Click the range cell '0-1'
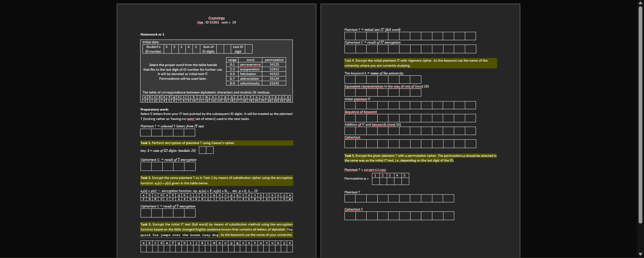Viewport: 644px width, 258px height. tap(232, 65)
